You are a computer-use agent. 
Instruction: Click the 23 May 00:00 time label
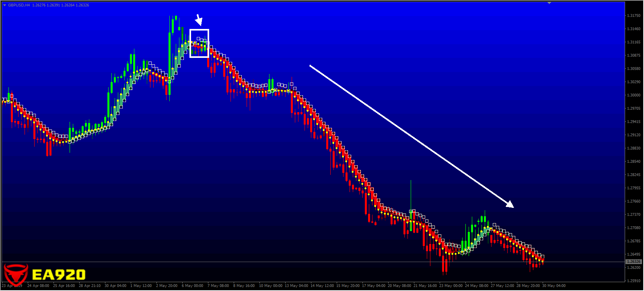point(451,286)
